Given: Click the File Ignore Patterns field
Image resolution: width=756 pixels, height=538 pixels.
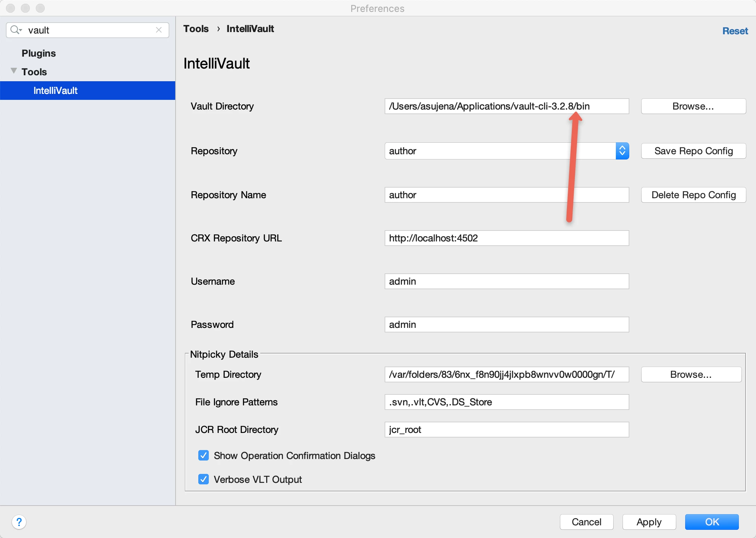Looking at the screenshot, I should point(506,402).
